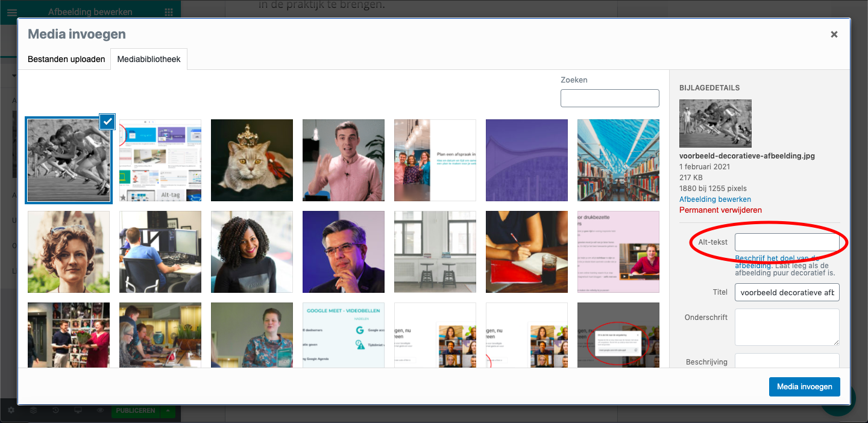This screenshot has width=868, height=423.
Task: Open the revision history icon
Action: coord(55,410)
